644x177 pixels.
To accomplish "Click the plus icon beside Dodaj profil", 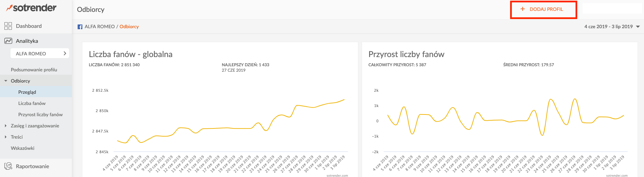I will pyautogui.click(x=523, y=9).
